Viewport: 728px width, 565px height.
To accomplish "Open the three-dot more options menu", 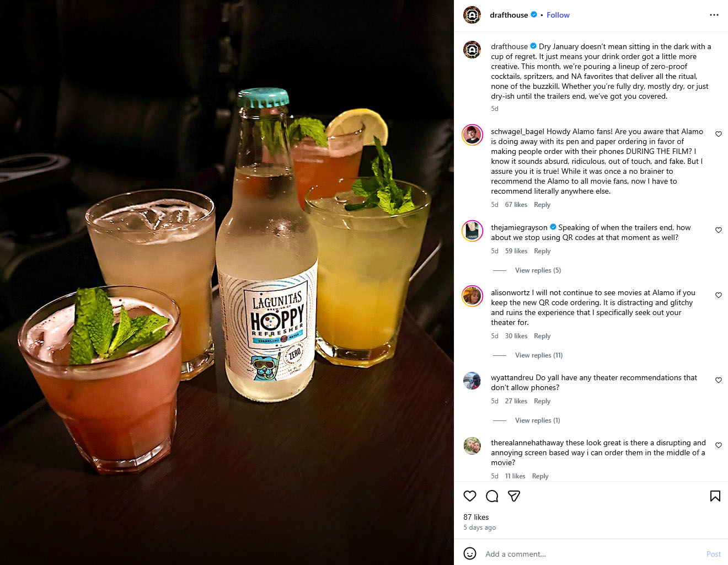I will pyautogui.click(x=714, y=15).
